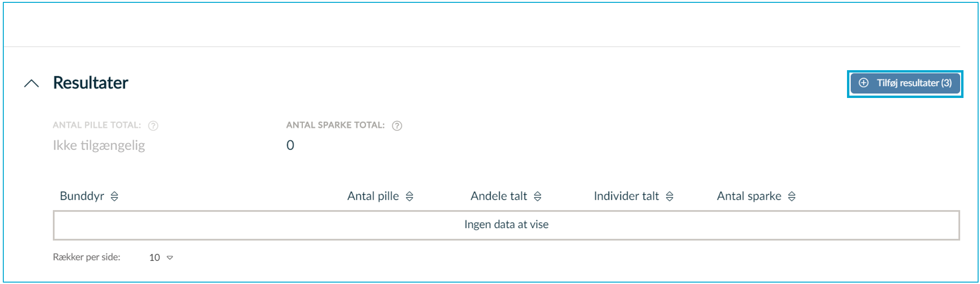Click the Individer talt column header text
980x284 pixels.
[x=626, y=196]
